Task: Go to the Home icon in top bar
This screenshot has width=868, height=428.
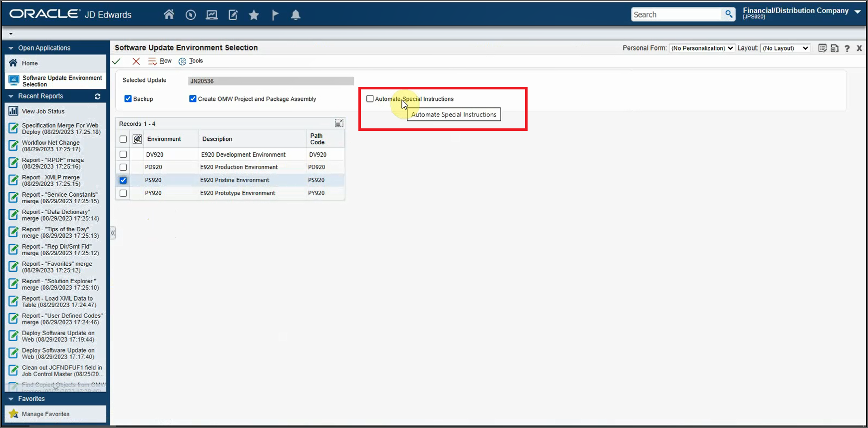Action: pos(169,14)
